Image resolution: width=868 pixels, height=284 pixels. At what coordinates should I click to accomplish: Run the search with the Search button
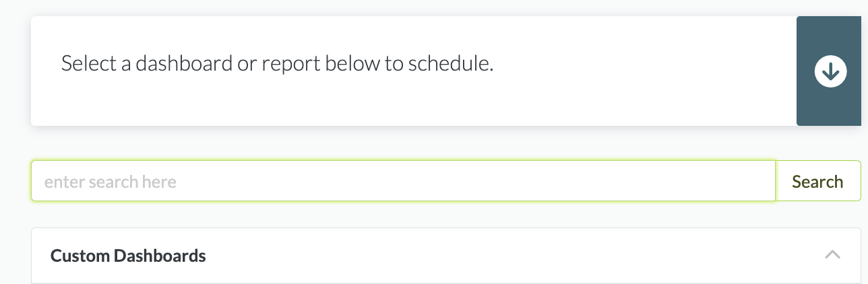coord(817,181)
